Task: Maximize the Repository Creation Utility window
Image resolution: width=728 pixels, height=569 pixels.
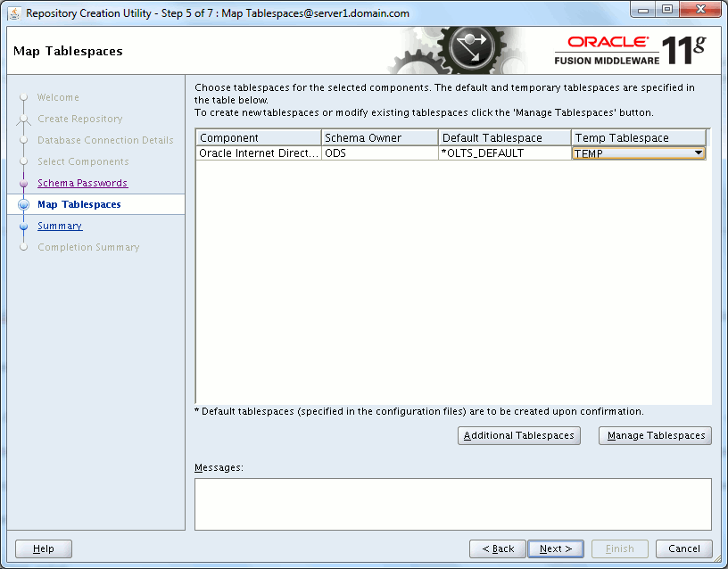Action: pos(667,10)
